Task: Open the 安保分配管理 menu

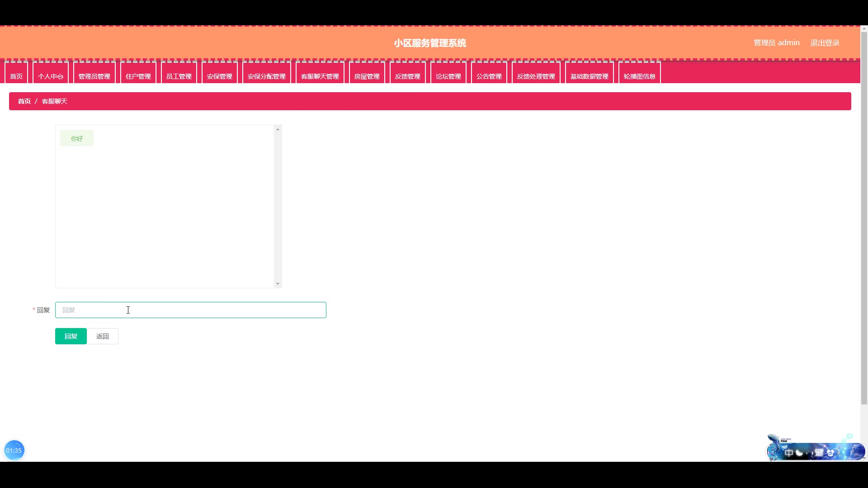Action: [266, 76]
